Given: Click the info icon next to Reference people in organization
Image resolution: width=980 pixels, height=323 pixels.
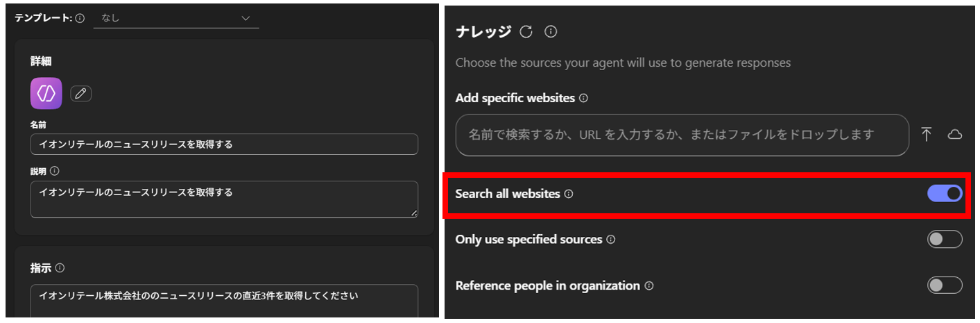Looking at the screenshot, I should [x=648, y=286].
